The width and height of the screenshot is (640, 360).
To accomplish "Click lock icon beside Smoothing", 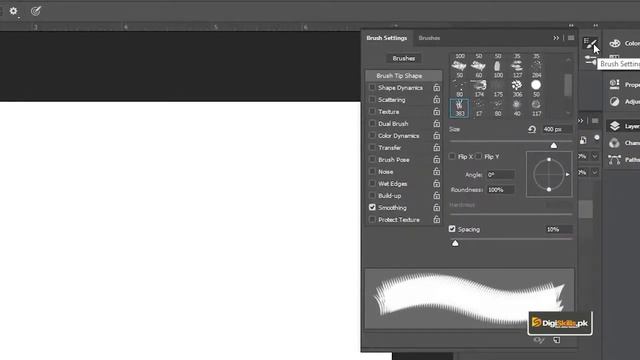I will tap(436, 207).
